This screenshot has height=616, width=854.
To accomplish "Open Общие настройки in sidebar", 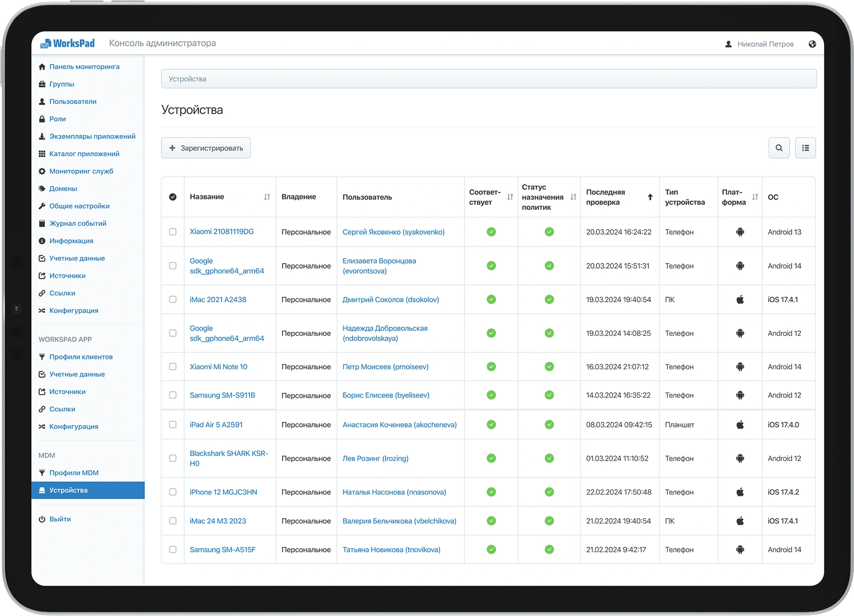I will click(x=79, y=206).
